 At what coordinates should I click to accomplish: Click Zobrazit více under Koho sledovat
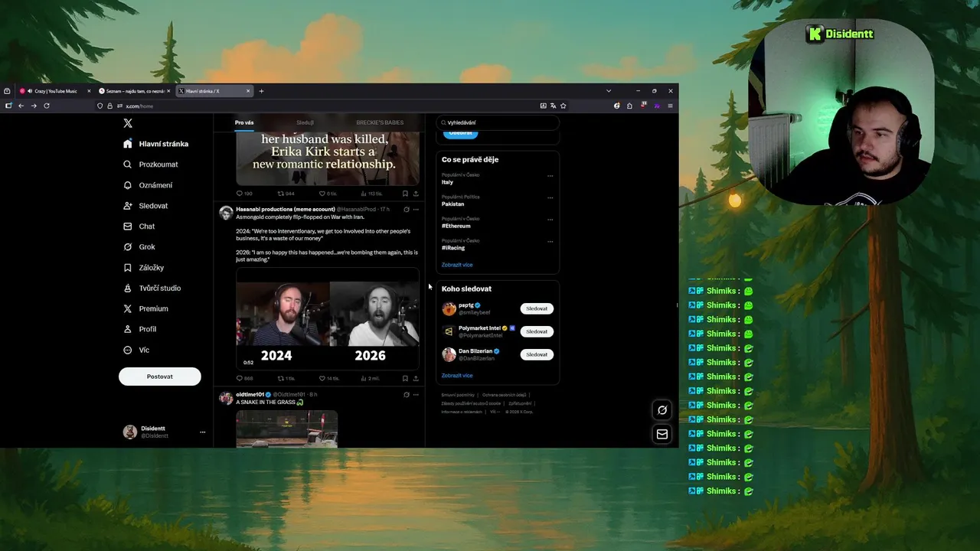coord(457,376)
